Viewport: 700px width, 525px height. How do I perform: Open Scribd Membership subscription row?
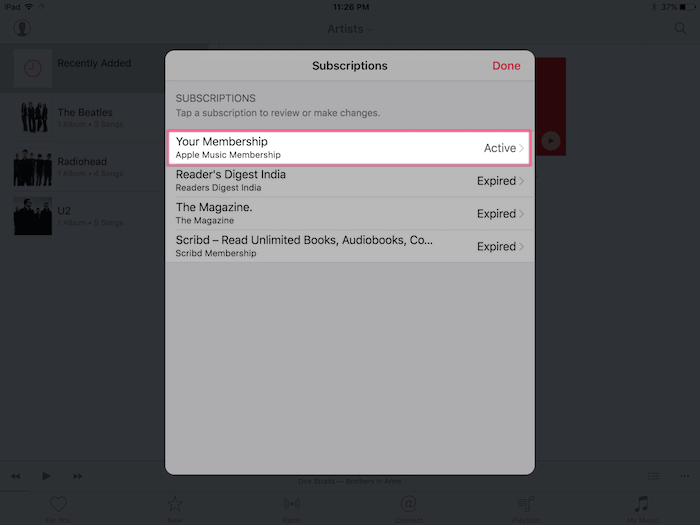350,246
